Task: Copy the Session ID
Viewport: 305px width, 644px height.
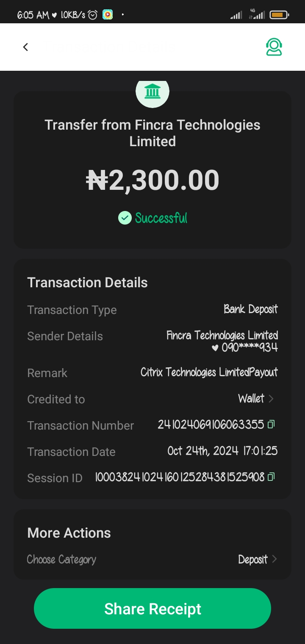Action: click(x=272, y=477)
